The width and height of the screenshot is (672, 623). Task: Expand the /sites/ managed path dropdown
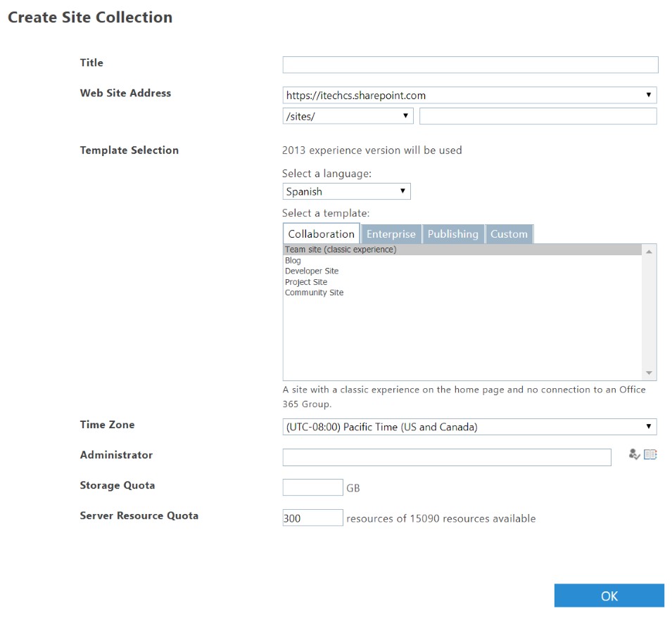click(x=348, y=116)
